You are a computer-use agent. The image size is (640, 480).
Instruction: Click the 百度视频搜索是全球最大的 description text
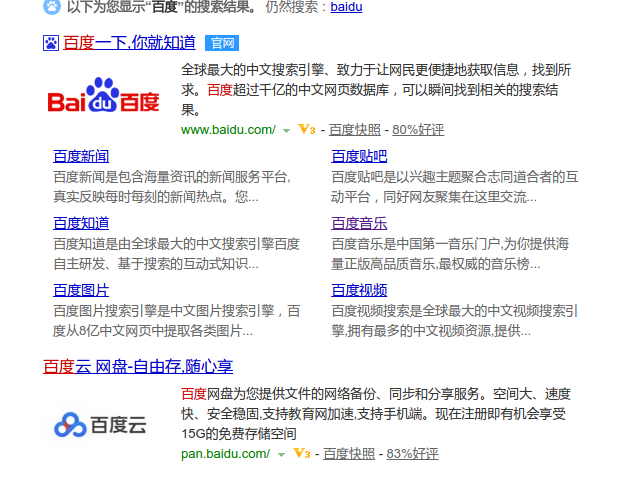click(455, 321)
